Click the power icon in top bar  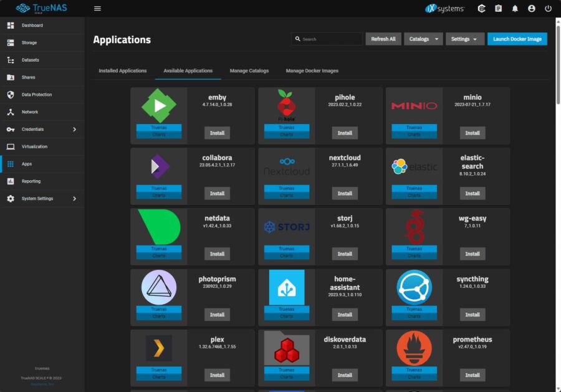548,8
